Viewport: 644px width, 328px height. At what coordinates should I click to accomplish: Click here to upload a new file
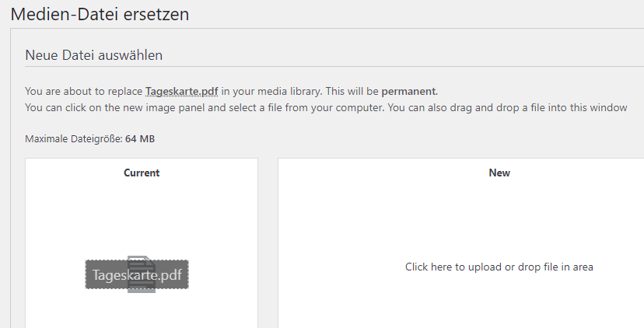[499, 267]
